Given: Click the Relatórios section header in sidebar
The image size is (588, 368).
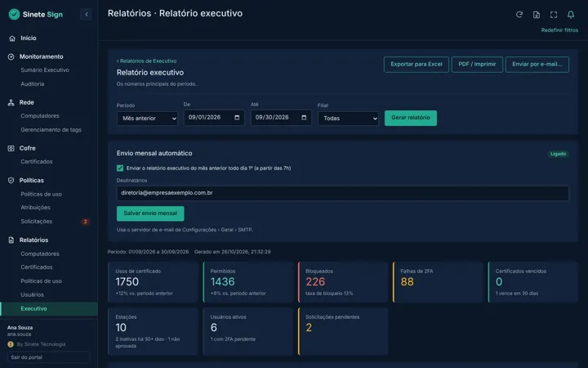Looking at the screenshot, I should pyautogui.click(x=33, y=240).
